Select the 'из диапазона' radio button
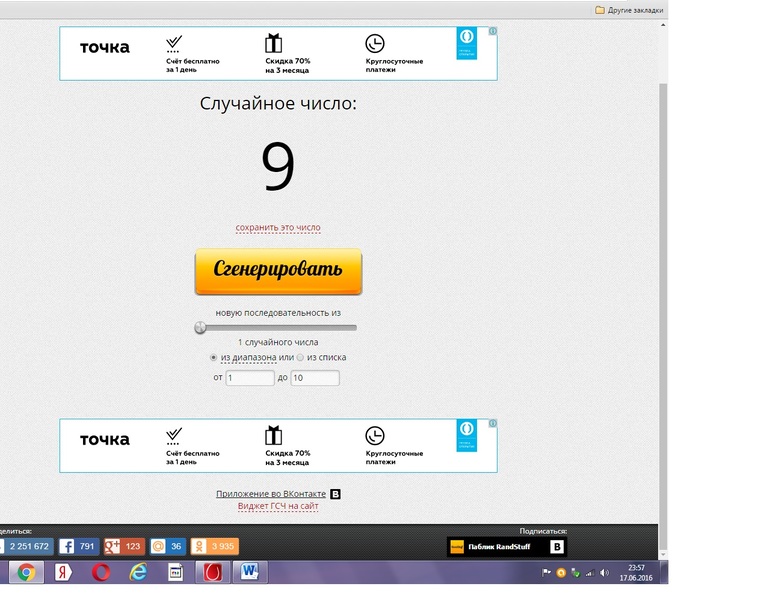770x616 pixels. (213, 357)
